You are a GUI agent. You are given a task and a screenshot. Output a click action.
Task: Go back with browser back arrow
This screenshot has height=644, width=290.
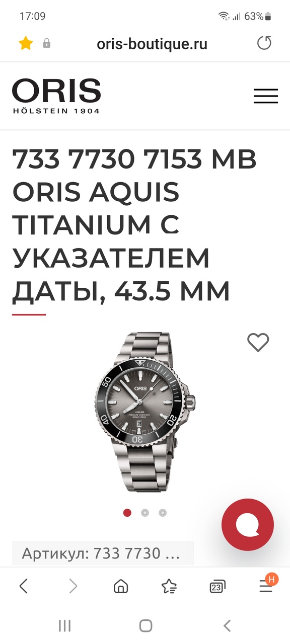point(23,586)
